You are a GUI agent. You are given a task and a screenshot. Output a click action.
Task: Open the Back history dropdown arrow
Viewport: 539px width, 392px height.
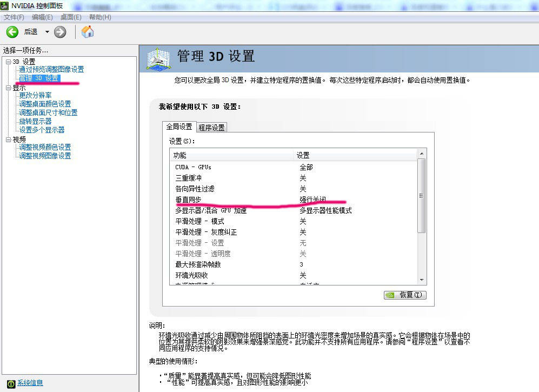47,32
